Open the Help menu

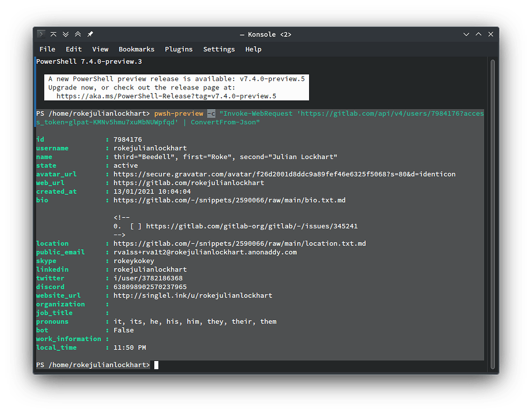[x=254, y=49]
